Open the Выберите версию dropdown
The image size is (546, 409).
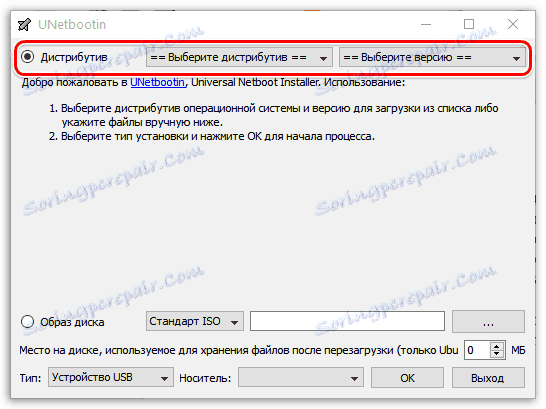(432, 57)
